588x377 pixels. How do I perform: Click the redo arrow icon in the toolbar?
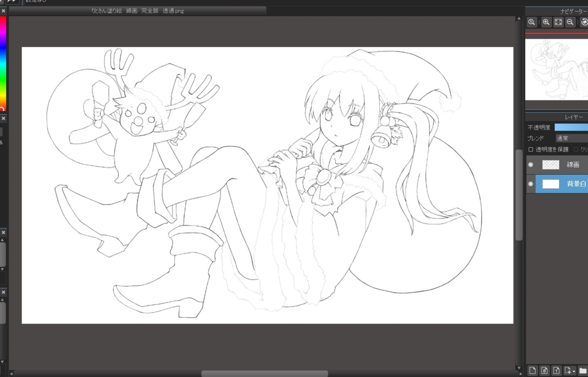point(12,2)
